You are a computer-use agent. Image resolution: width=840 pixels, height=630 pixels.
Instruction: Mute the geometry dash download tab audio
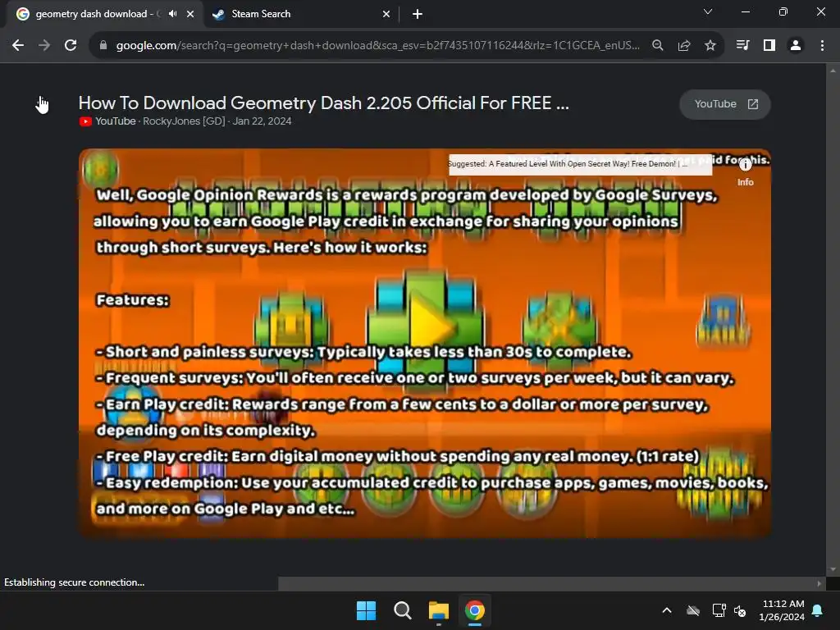pyautogui.click(x=172, y=14)
